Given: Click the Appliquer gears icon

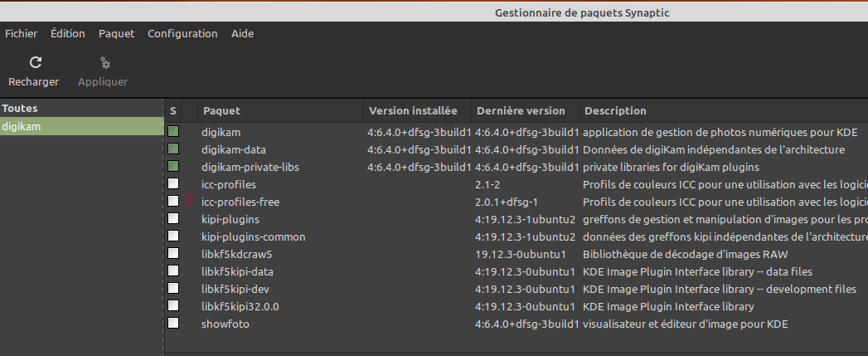Looking at the screenshot, I should tap(104, 63).
